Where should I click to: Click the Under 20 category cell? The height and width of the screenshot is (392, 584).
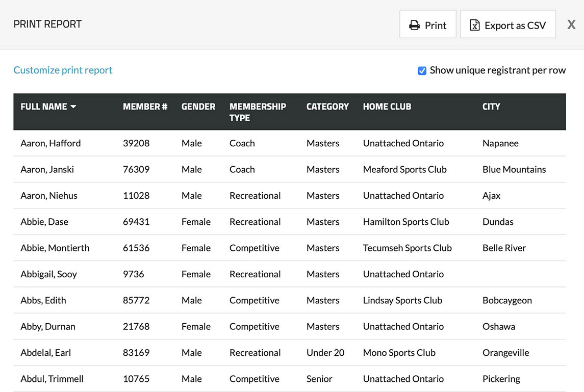tap(325, 353)
